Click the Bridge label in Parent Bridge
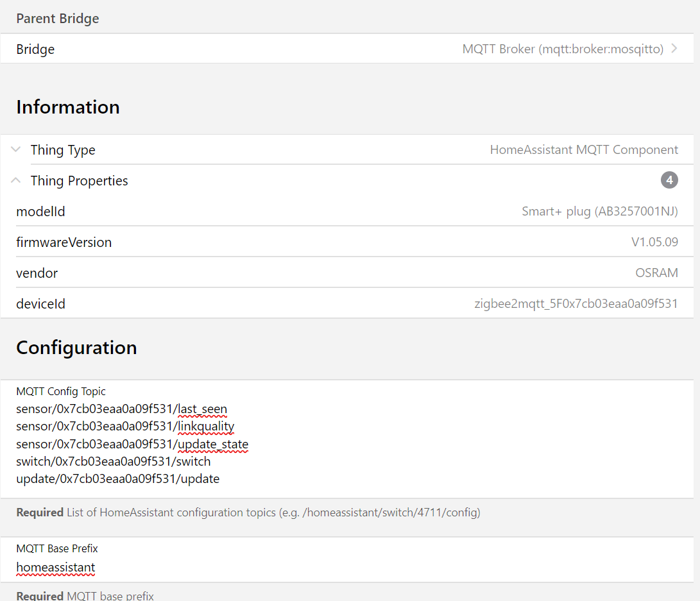 [35, 49]
